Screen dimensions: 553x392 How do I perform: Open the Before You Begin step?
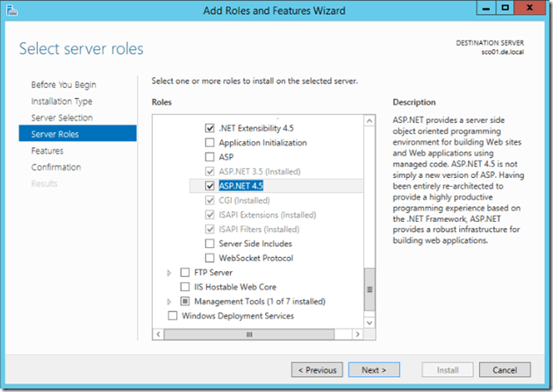63,85
